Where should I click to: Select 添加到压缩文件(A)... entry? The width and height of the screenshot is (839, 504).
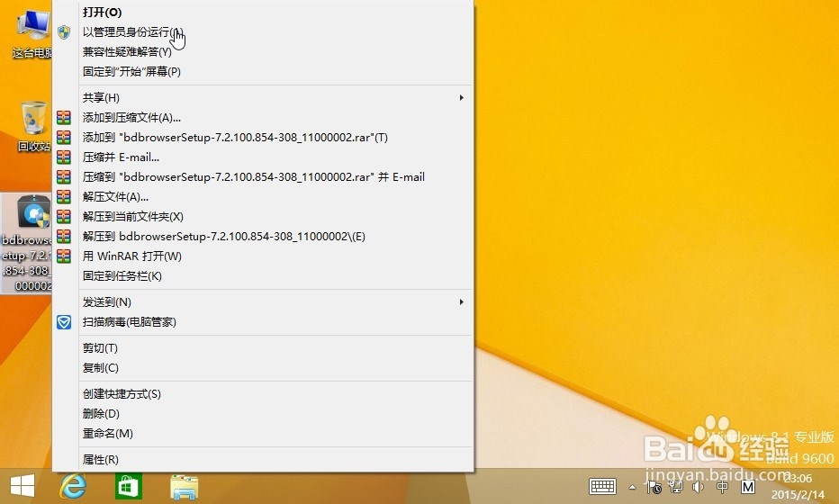[x=263, y=118]
